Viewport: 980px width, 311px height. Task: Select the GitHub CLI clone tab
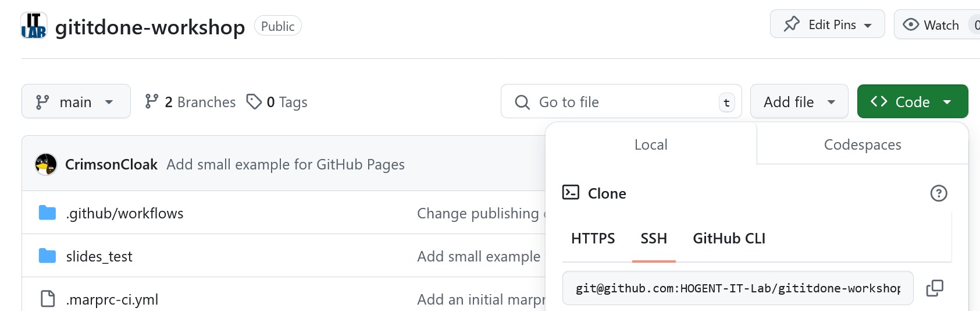tap(729, 238)
